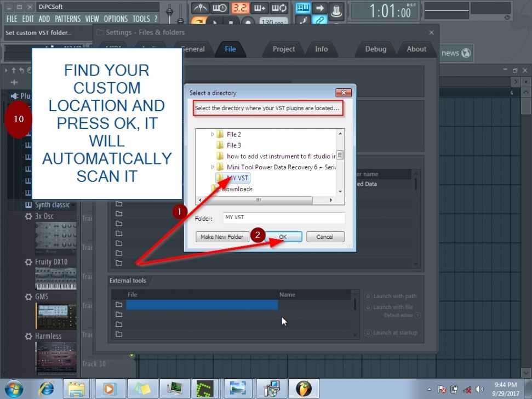Image resolution: width=532 pixels, height=399 pixels.
Task: Click the step editing arrow icon
Action: point(319,8)
